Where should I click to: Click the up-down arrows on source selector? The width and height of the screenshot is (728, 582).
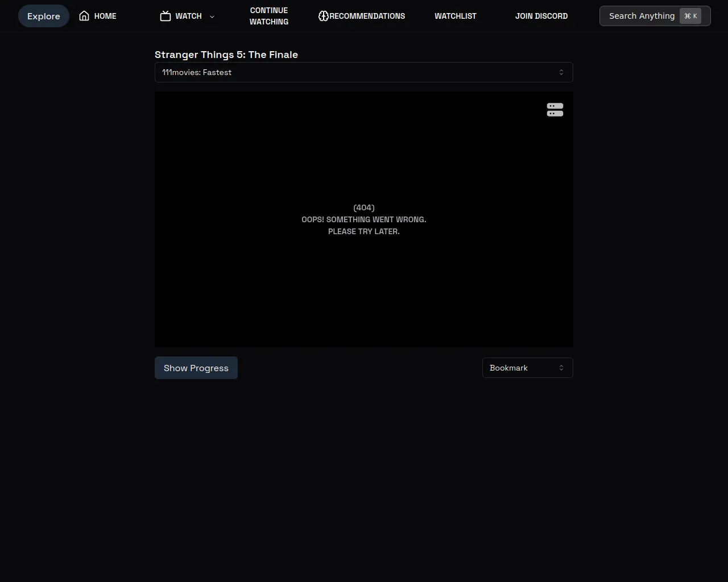561,72
